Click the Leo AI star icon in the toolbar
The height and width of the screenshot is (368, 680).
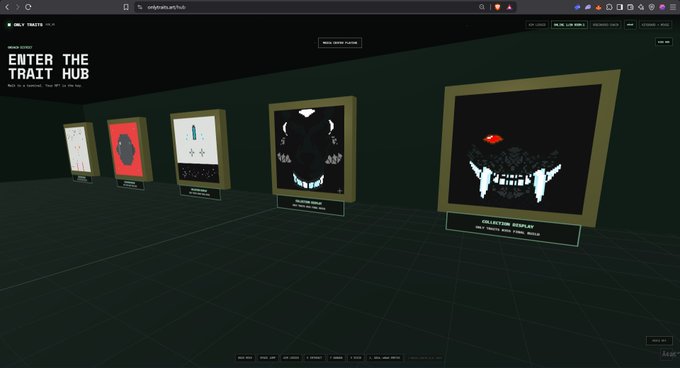pyautogui.click(x=641, y=7)
